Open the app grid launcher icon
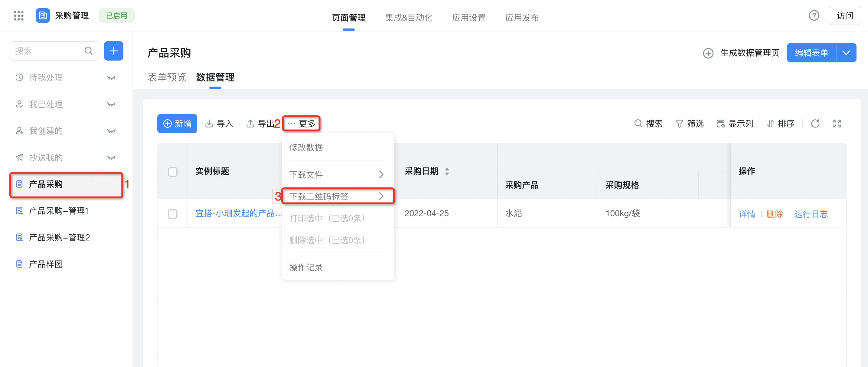The width and height of the screenshot is (868, 367). (18, 15)
